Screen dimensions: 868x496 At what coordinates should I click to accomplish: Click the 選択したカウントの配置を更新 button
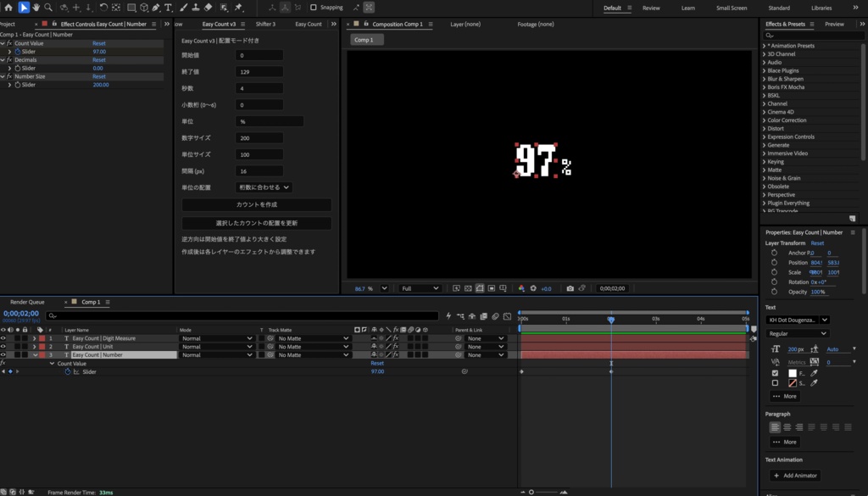[257, 223]
